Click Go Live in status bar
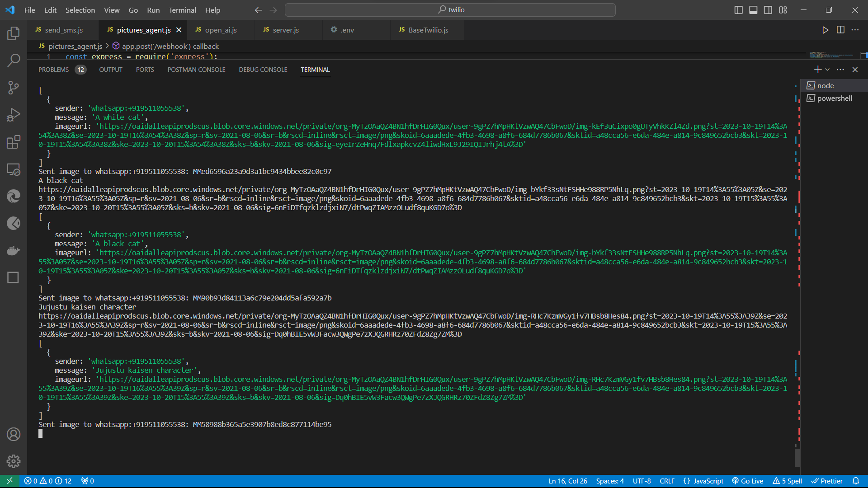The image size is (868, 488). (x=748, y=481)
